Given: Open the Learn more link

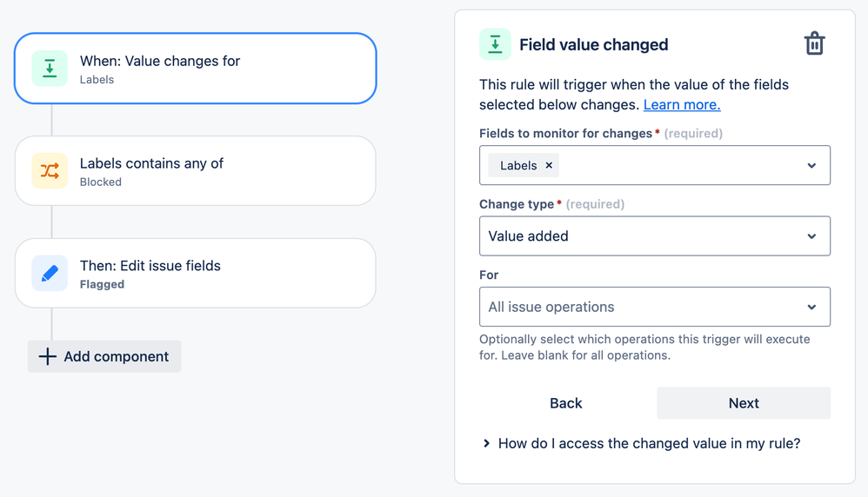Looking at the screenshot, I should tap(682, 104).
